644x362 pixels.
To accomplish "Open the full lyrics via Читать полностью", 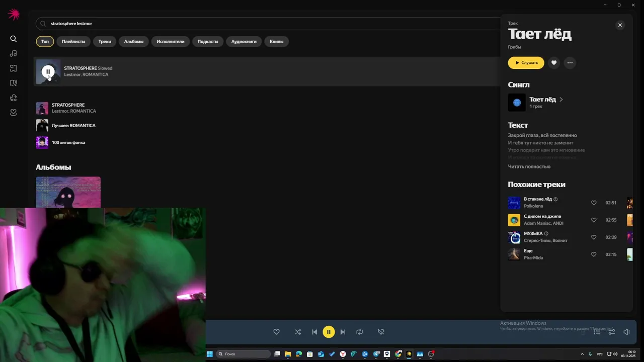I will (529, 166).
